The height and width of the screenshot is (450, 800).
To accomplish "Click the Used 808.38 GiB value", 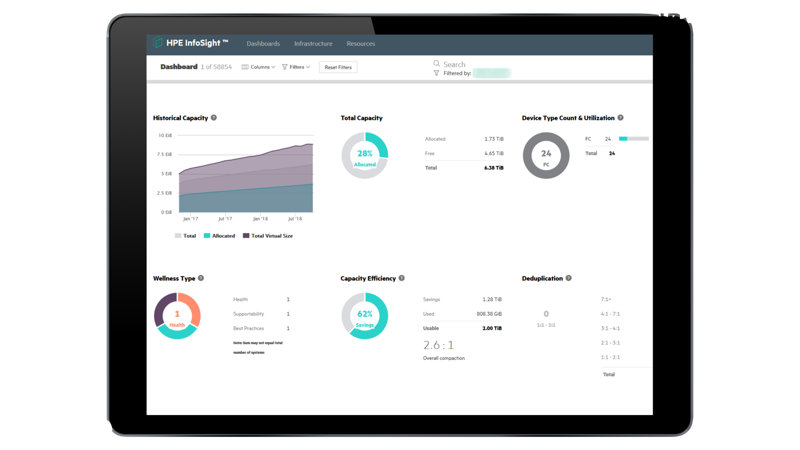I will pos(489,314).
